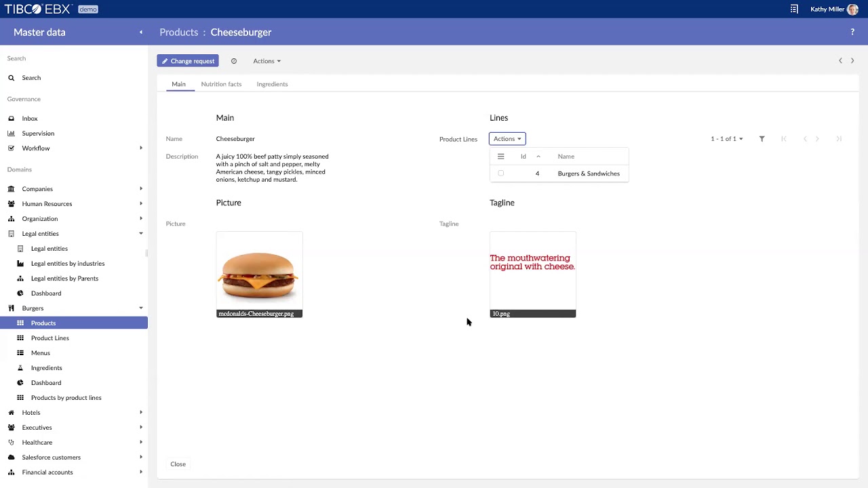868x488 pixels.
Task: Open the Legal entities Dashboard item
Action: click(x=46, y=293)
